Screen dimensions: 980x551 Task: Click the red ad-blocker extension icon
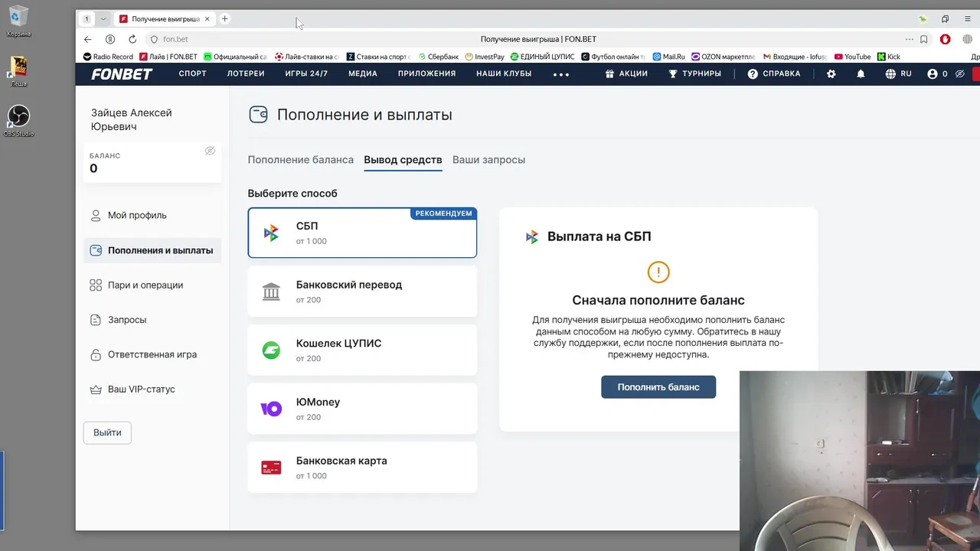[x=946, y=39]
